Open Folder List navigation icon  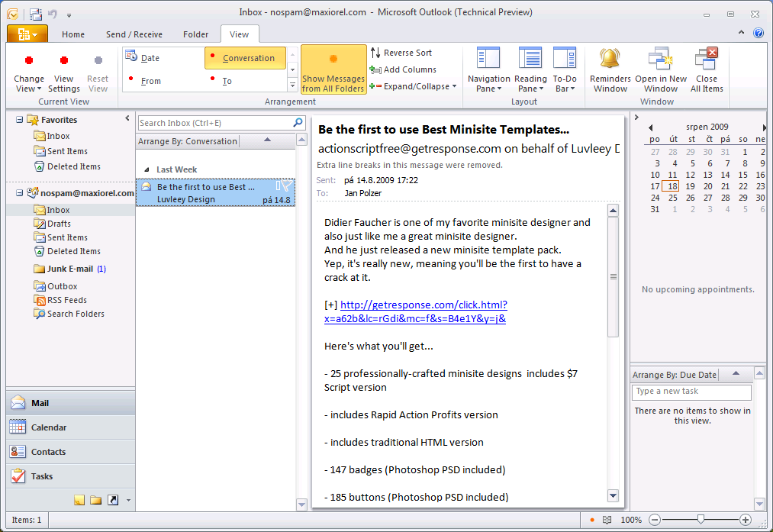tap(95, 500)
